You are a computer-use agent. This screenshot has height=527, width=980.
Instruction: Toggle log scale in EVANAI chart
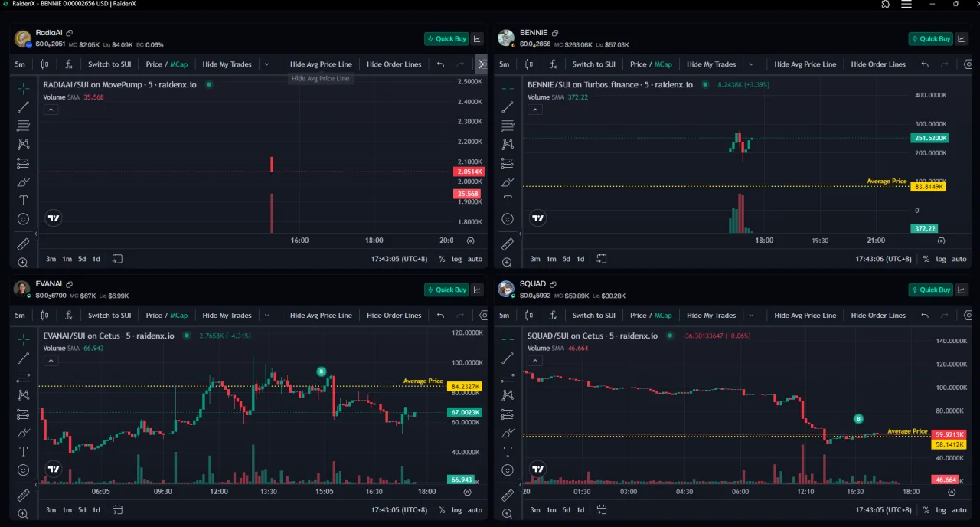[456, 510]
